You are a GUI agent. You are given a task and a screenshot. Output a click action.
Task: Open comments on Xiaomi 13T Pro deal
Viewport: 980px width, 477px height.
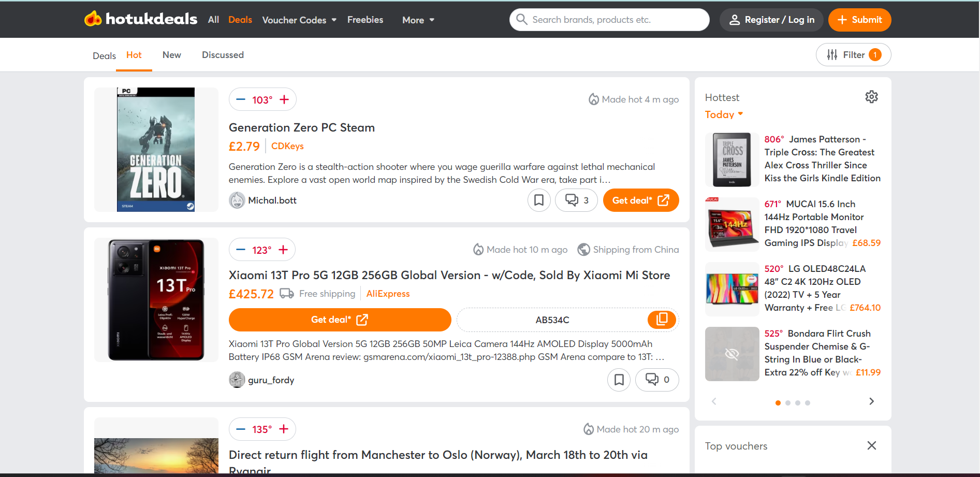[x=657, y=380]
